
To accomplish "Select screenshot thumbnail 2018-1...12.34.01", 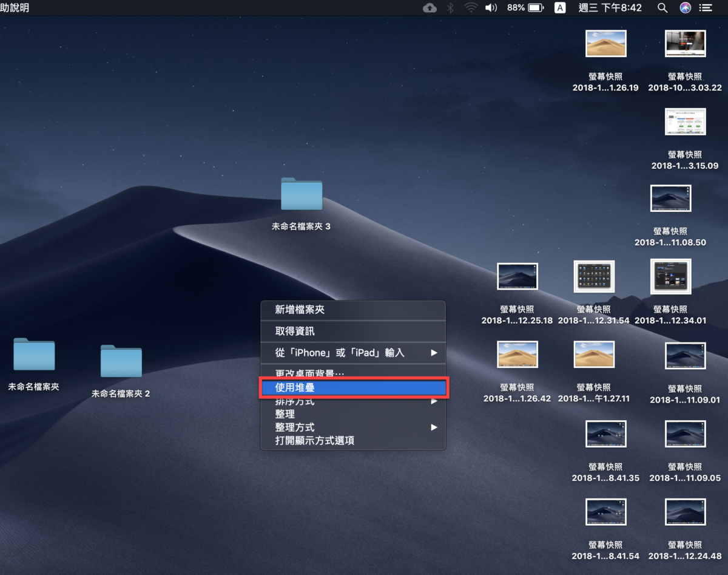I will pos(670,276).
